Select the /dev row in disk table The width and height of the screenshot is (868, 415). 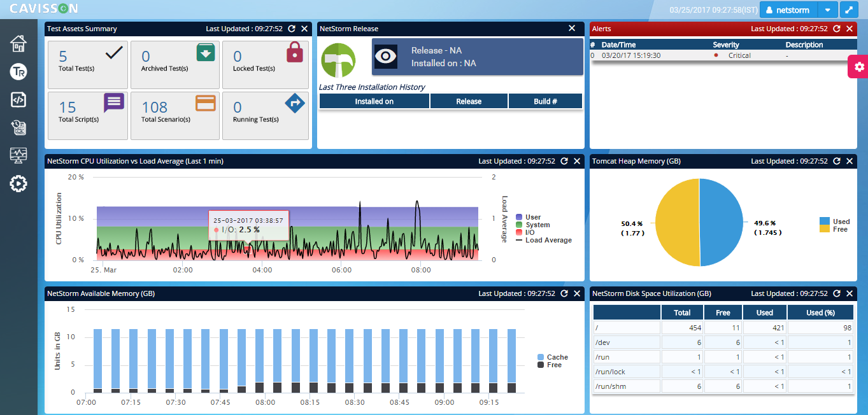pyautogui.click(x=723, y=342)
